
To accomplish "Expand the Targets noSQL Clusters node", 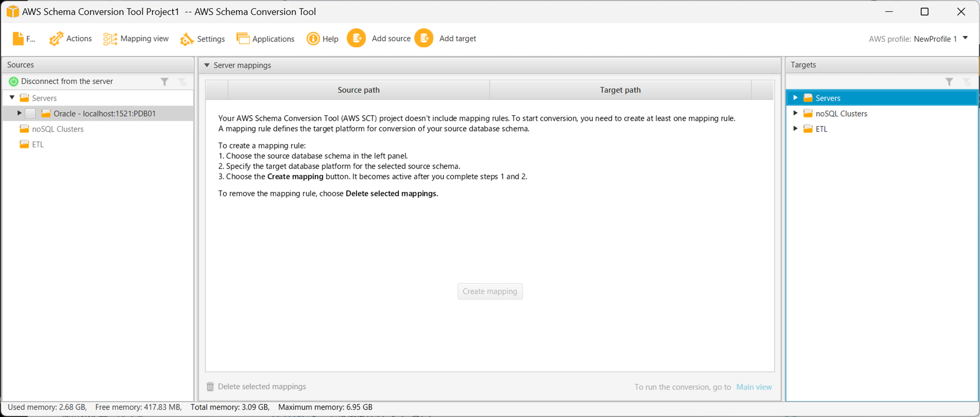I will (x=795, y=113).
